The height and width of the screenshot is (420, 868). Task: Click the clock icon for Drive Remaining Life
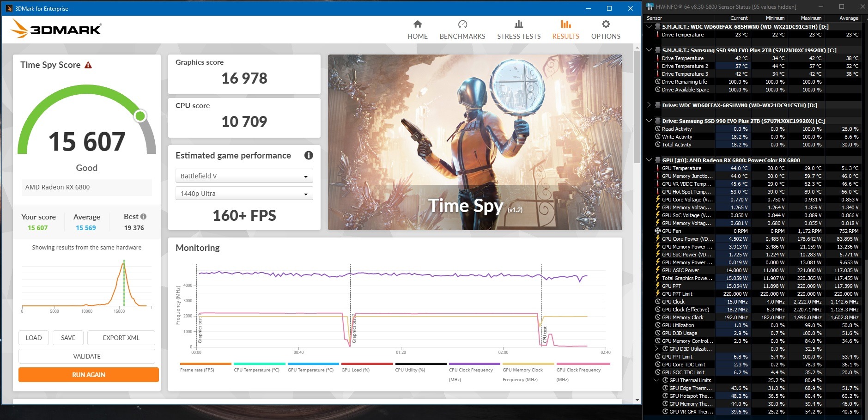tap(658, 82)
